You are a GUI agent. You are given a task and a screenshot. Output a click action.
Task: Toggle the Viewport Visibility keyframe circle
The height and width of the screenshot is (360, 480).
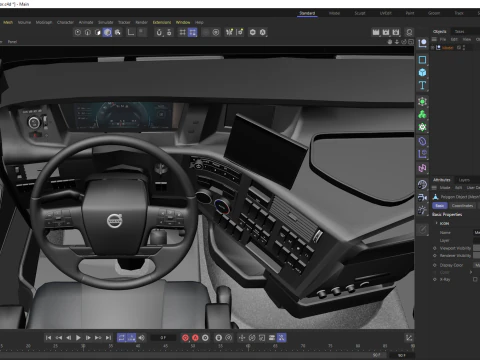[x=435, y=248]
